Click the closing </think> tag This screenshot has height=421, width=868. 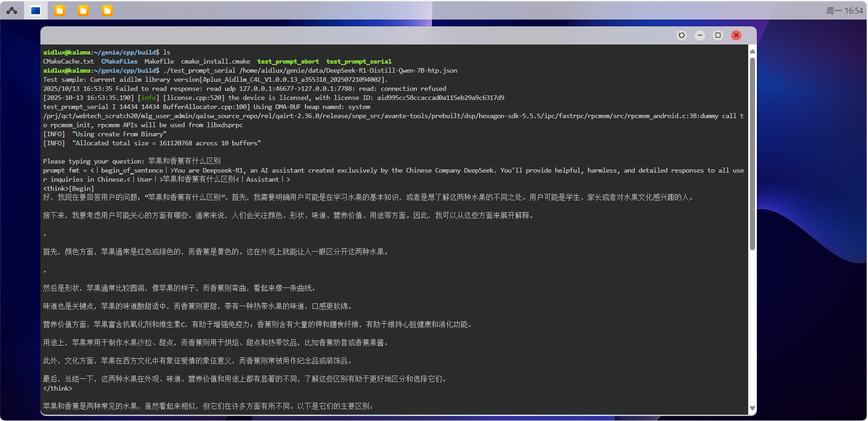point(58,388)
